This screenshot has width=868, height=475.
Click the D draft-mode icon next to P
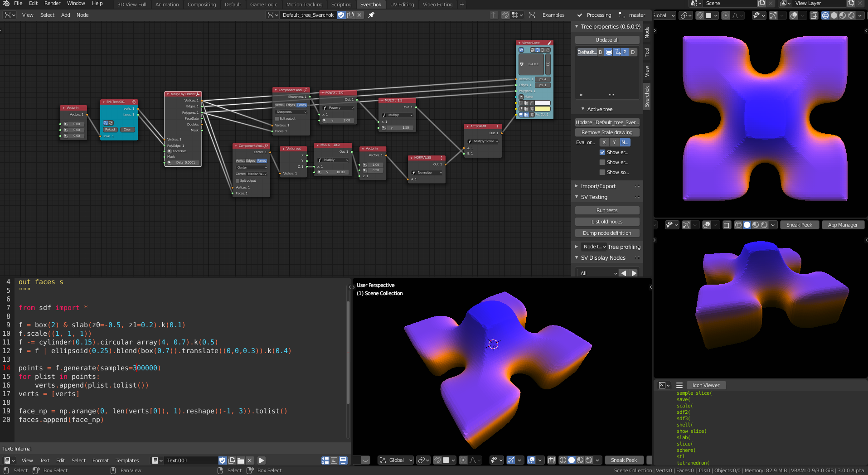[633, 52]
